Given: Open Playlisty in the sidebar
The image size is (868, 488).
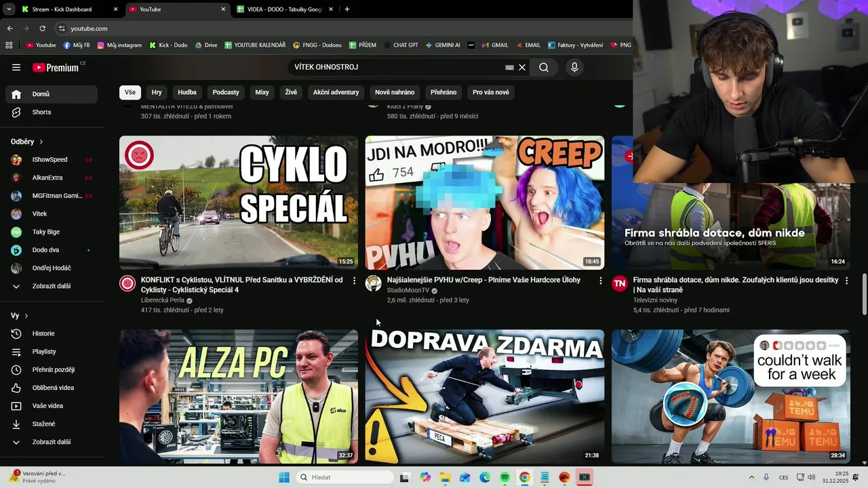Looking at the screenshot, I should (52, 352).
